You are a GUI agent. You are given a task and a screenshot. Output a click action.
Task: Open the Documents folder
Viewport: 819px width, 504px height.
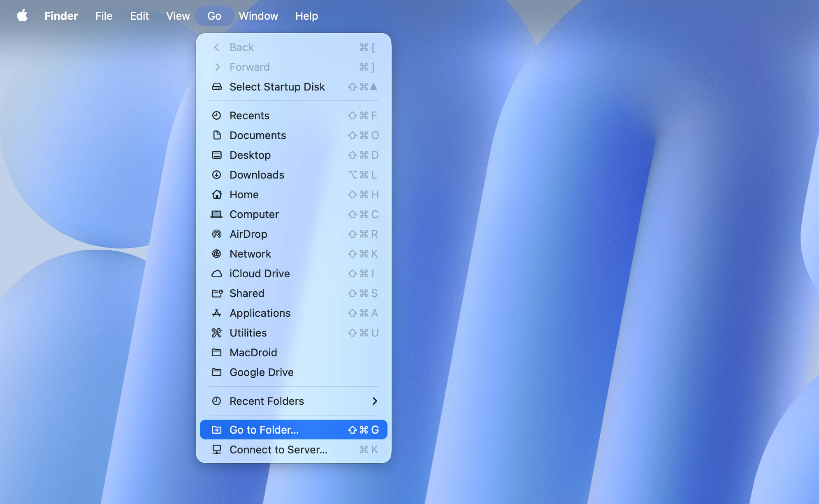point(258,135)
